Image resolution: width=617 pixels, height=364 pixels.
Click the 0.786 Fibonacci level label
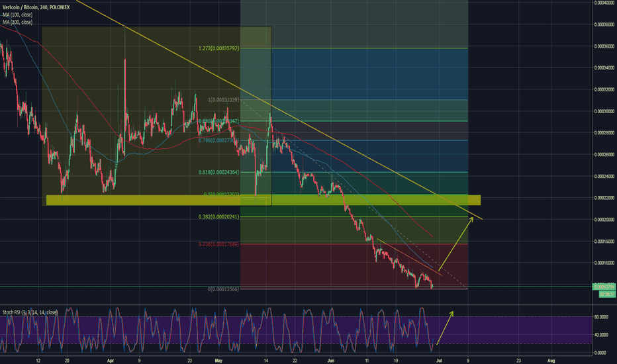[x=218, y=140]
